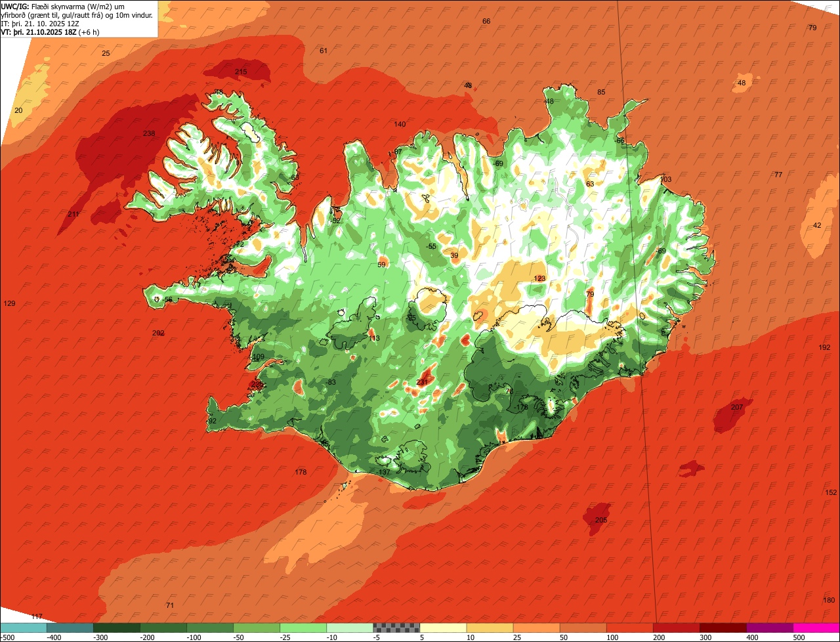Click the legend swatch between -200 and -100
The height and width of the screenshot is (642, 840).
[163, 627]
